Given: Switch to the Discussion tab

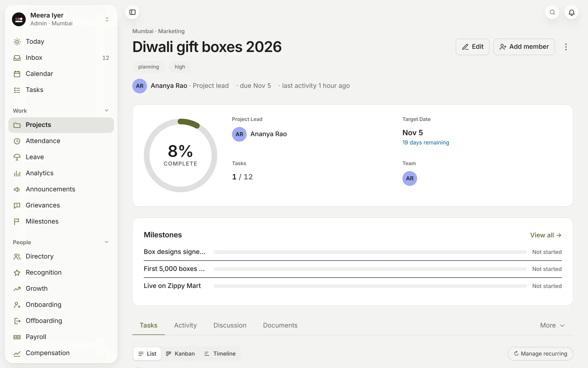Looking at the screenshot, I should (230, 325).
